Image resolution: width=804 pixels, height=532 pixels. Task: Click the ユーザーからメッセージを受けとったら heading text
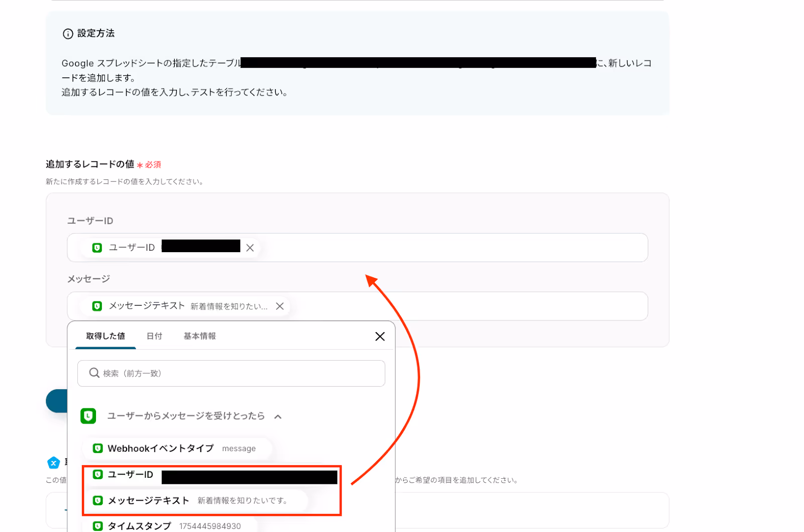point(186,416)
